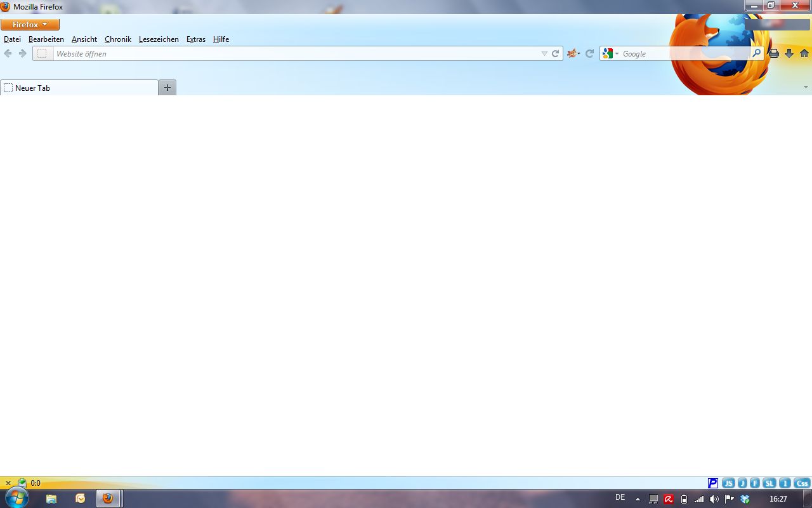Close the add-on bar with the x
This screenshot has width=812, height=508.
point(8,483)
